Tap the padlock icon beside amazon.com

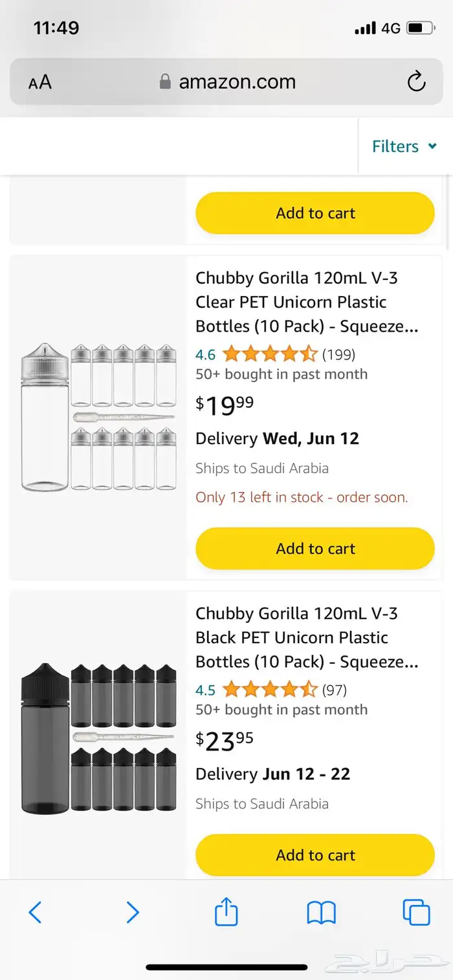(x=165, y=81)
